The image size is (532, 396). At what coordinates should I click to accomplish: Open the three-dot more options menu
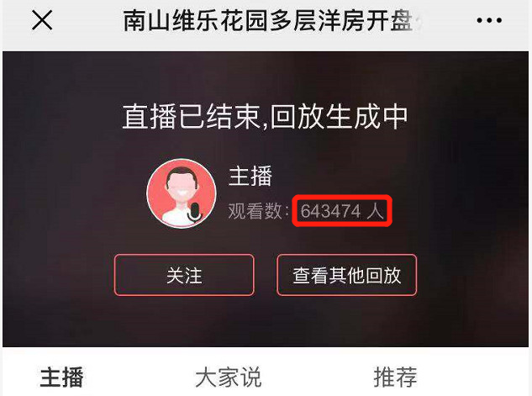click(x=489, y=20)
